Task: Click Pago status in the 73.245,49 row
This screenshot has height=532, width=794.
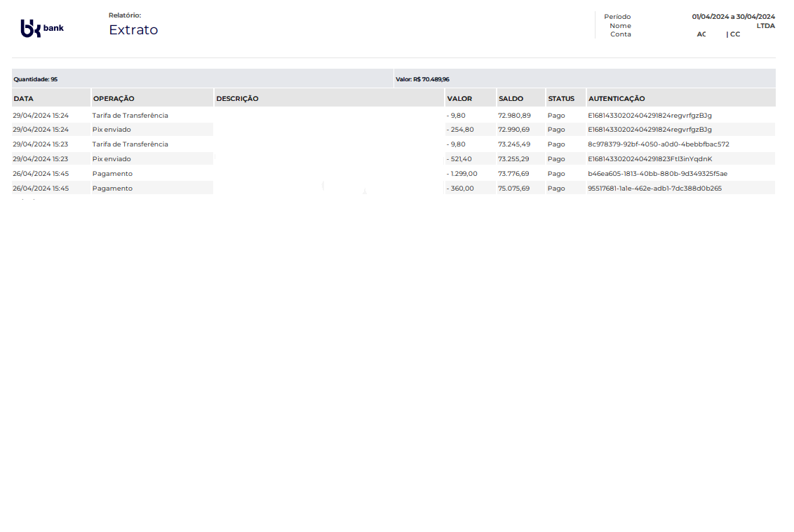Action: 556,144
